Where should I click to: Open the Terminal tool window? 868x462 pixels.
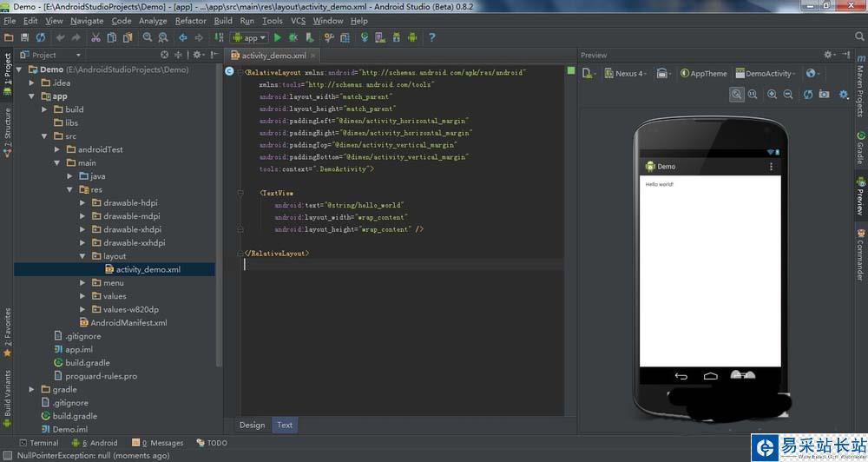39,443
